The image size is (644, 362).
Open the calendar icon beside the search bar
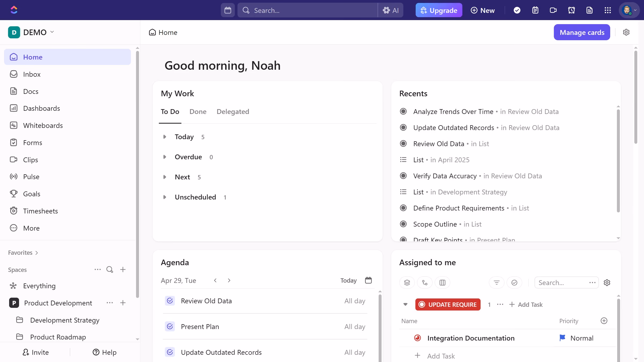228,10
